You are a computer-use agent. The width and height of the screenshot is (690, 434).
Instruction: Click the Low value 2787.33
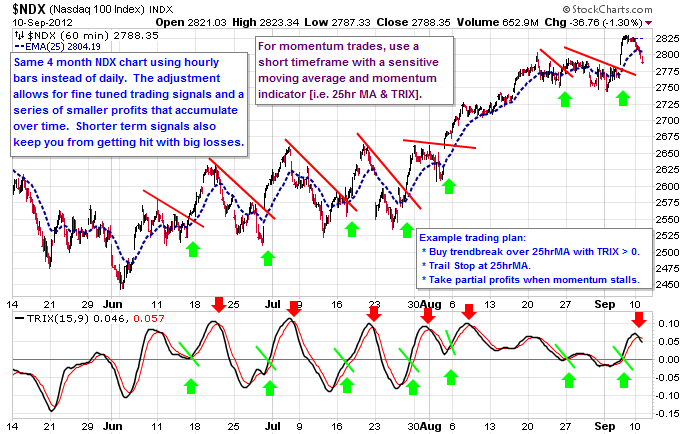tap(350, 22)
